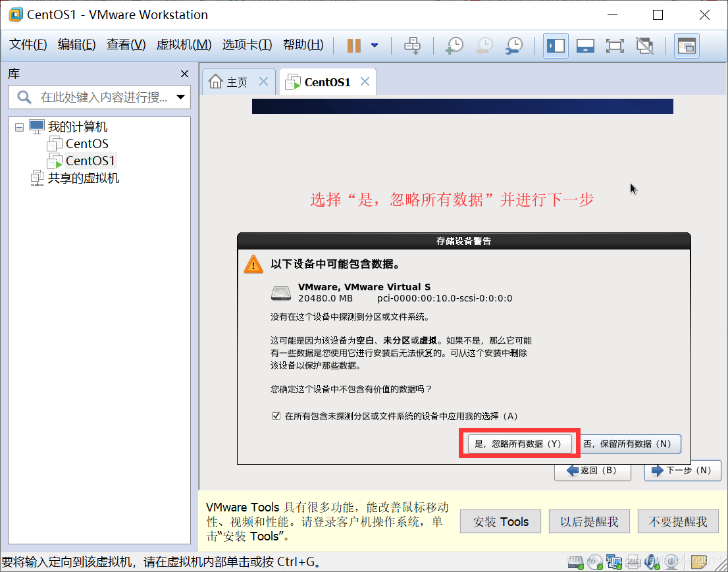Open the 查看(V) menu
728x572 pixels.
126,45
